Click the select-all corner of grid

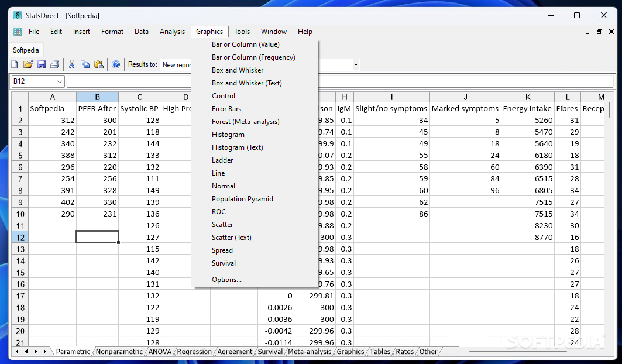[x=20, y=97]
